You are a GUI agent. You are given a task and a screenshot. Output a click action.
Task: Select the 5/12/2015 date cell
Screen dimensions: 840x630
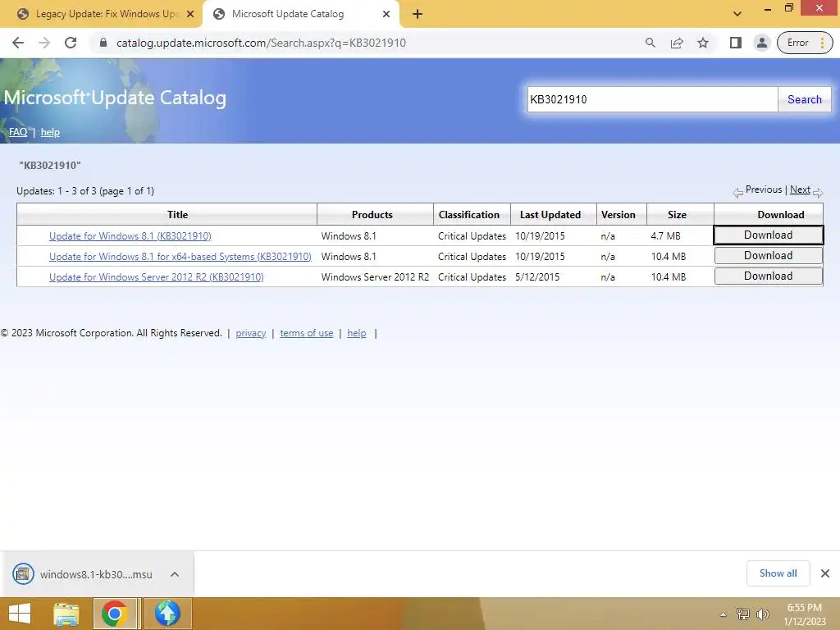[x=537, y=277]
